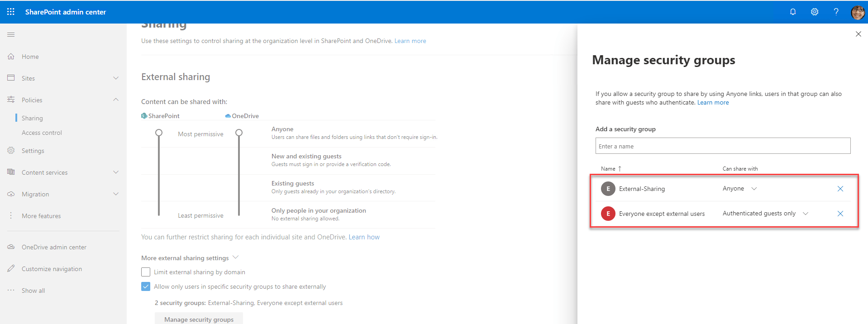Click Customize navigation
Image resolution: width=868 pixels, height=324 pixels.
(52, 269)
